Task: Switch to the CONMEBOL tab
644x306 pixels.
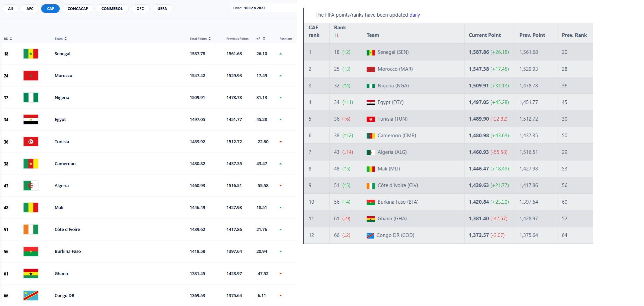Action: click(112, 9)
